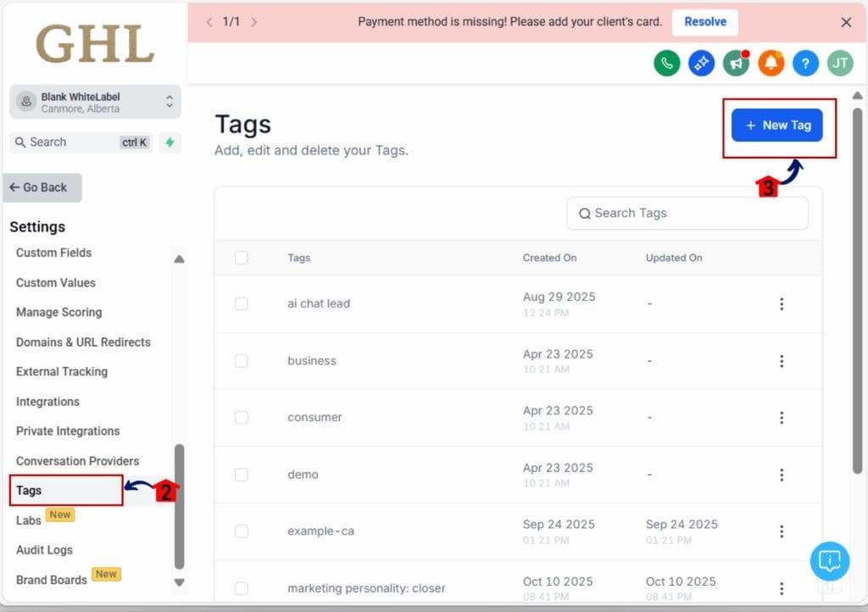Select the consumer tag checkbox
Screen dimensions: 868x612
[x=242, y=417]
